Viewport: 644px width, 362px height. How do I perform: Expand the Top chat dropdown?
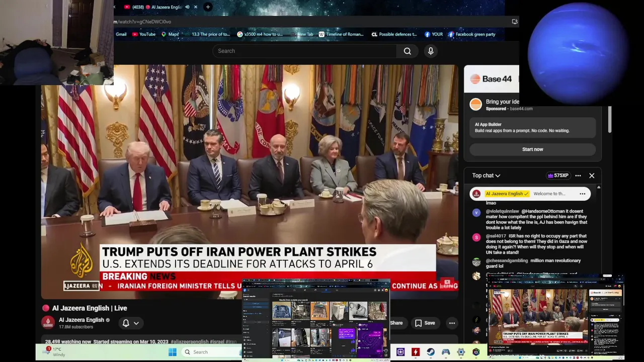pyautogui.click(x=486, y=175)
